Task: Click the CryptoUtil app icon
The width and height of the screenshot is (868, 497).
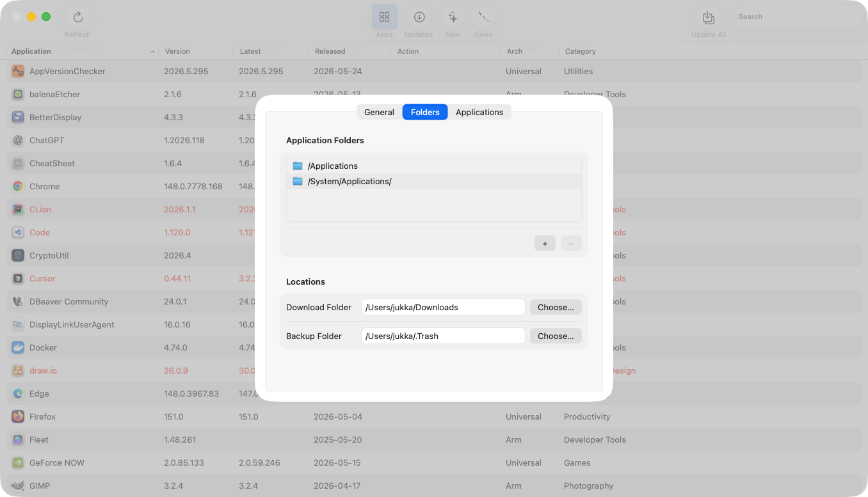Action: click(18, 255)
